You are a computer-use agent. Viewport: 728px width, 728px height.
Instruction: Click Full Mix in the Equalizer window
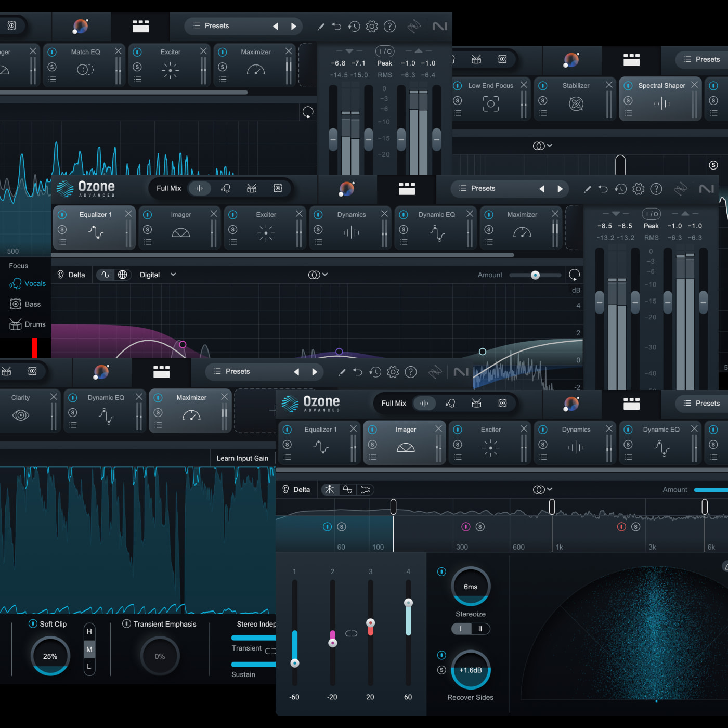coord(169,188)
